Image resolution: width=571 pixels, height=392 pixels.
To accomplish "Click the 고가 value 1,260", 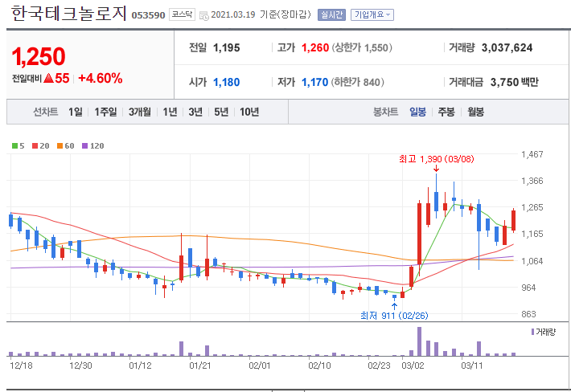I will pos(315,47).
